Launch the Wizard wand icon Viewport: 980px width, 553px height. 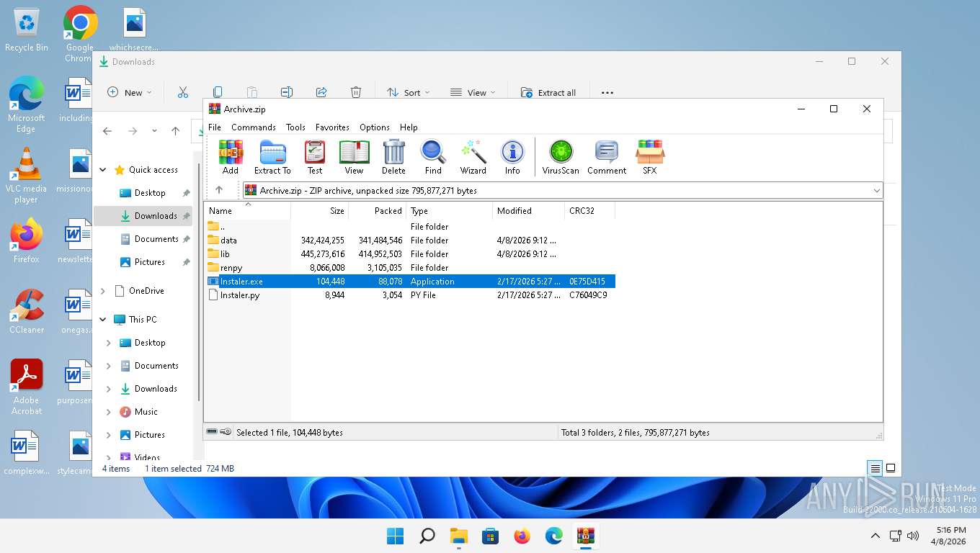tap(473, 158)
